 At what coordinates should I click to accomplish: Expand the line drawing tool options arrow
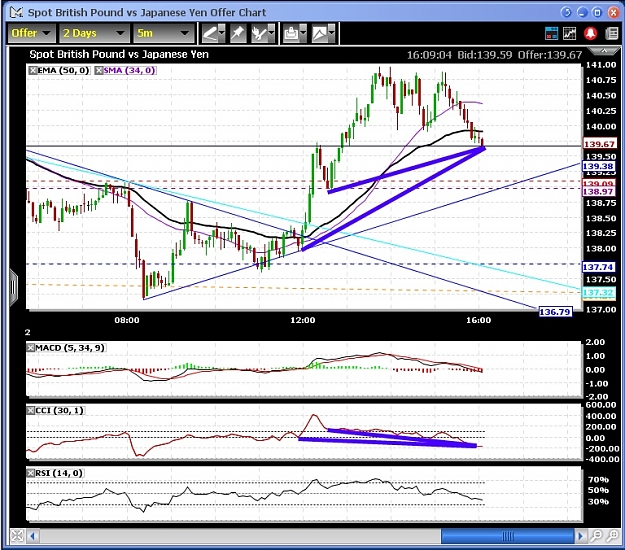[x=222, y=33]
